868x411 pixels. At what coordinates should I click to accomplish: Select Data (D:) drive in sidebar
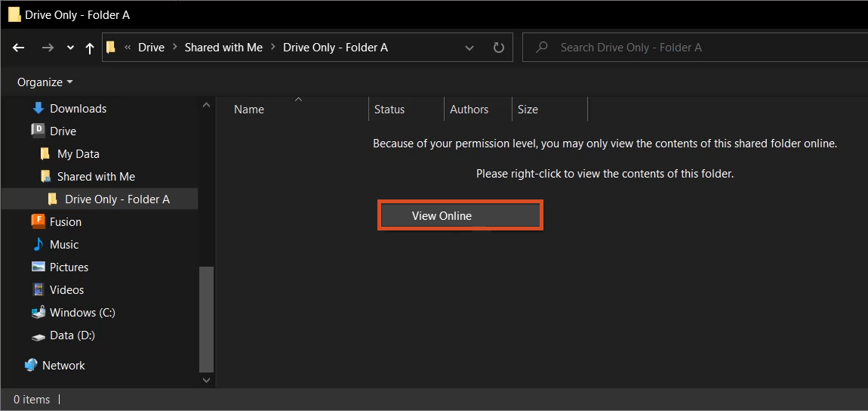click(72, 335)
